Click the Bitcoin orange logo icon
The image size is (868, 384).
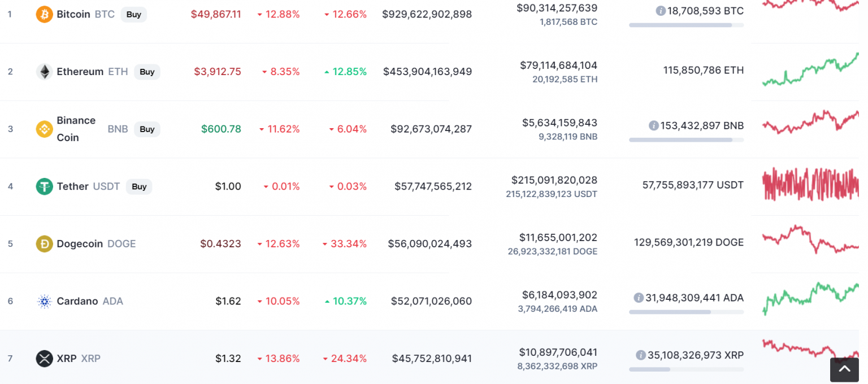[x=45, y=14]
